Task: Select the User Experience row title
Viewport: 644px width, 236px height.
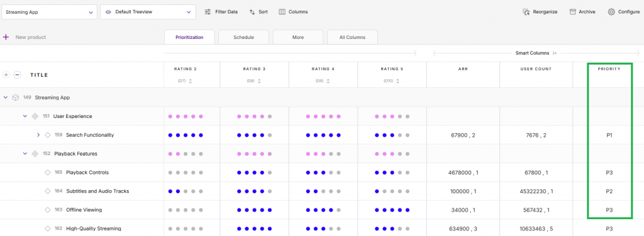Action: click(x=73, y=116)
